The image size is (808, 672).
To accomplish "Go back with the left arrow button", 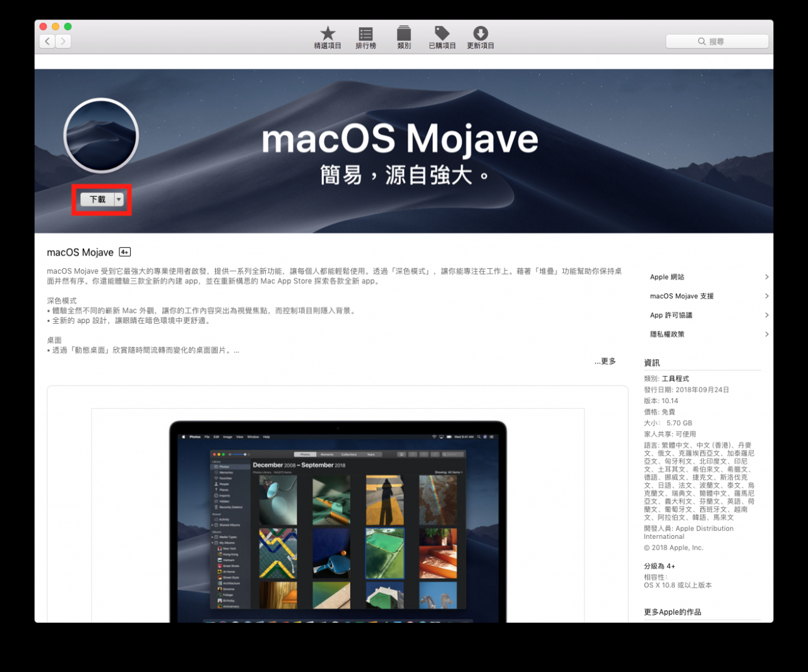I will coord(47,42).
